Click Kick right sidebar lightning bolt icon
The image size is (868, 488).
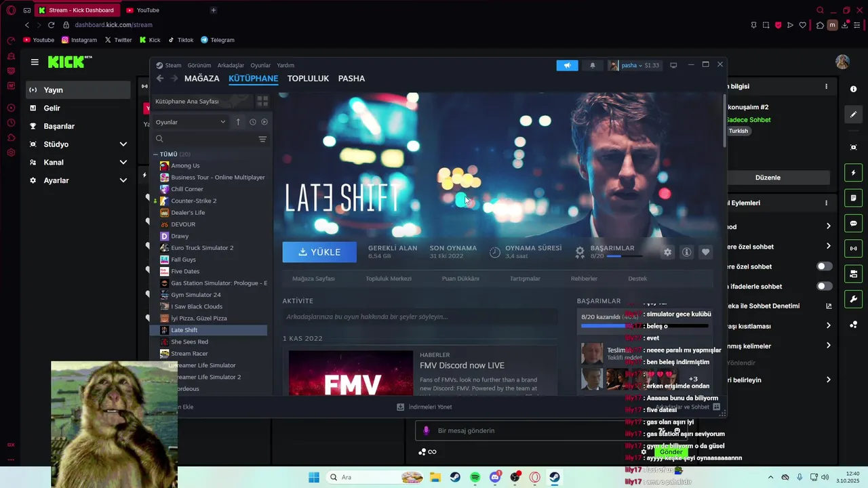(x=853, y=172)
